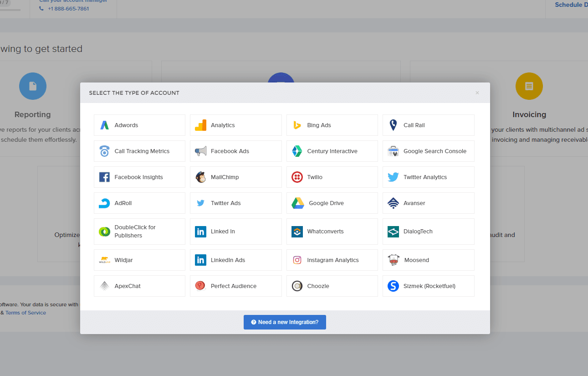Click the Avanser logo icon
The width and height of the screenshot is (588, 376).
[393, 203]
